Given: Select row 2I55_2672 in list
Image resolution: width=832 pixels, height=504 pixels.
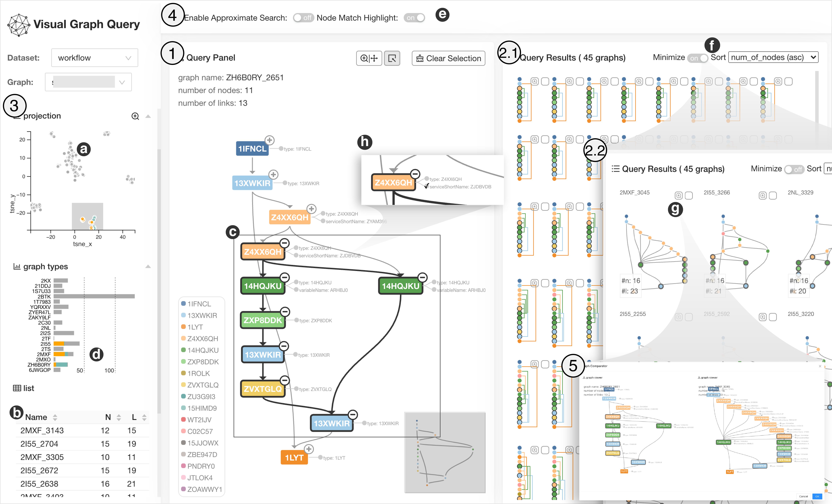Looking at the screenshot, I should pyautogui.click(x=83, y=471).
